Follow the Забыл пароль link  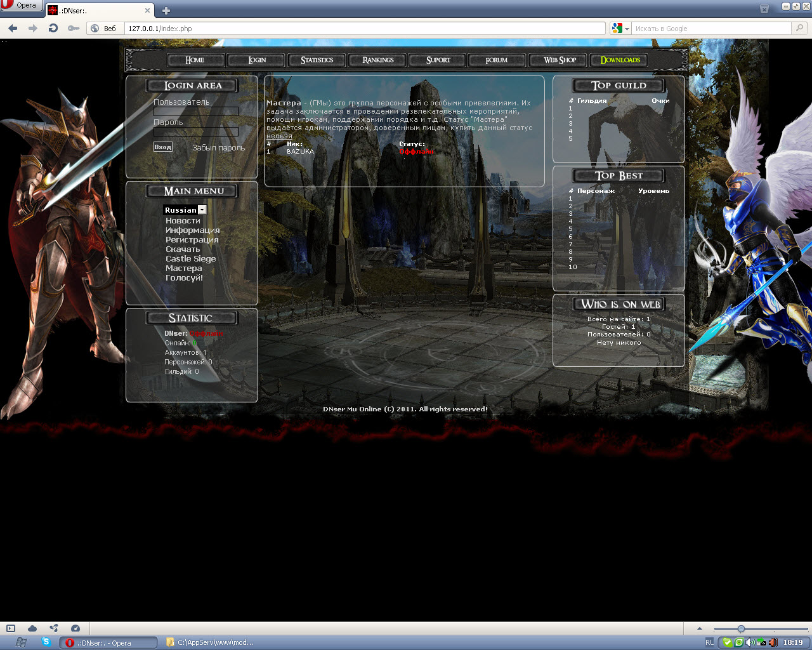218,147
